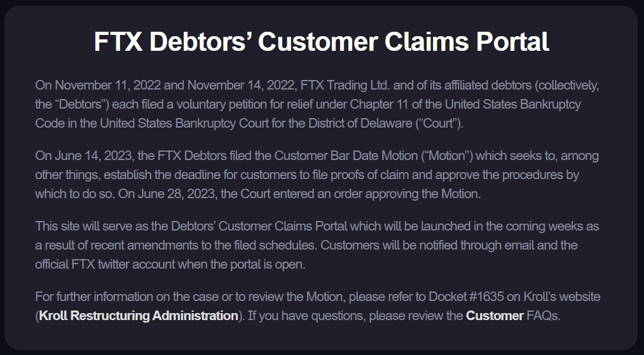644x355 pixels.
Task: Click the word FAQs
Action: [544, 316]
